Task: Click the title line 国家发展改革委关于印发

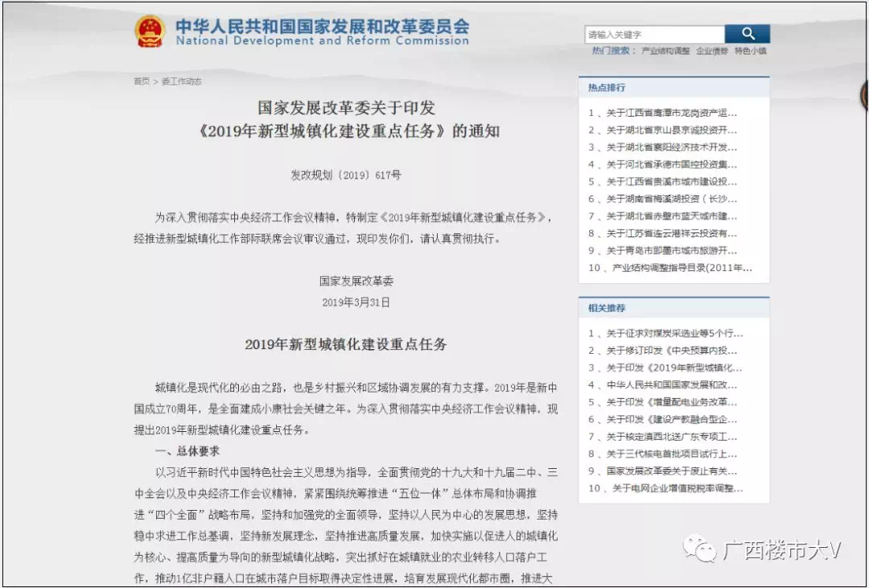Action: pyautogui.click(x=346, y=107)
